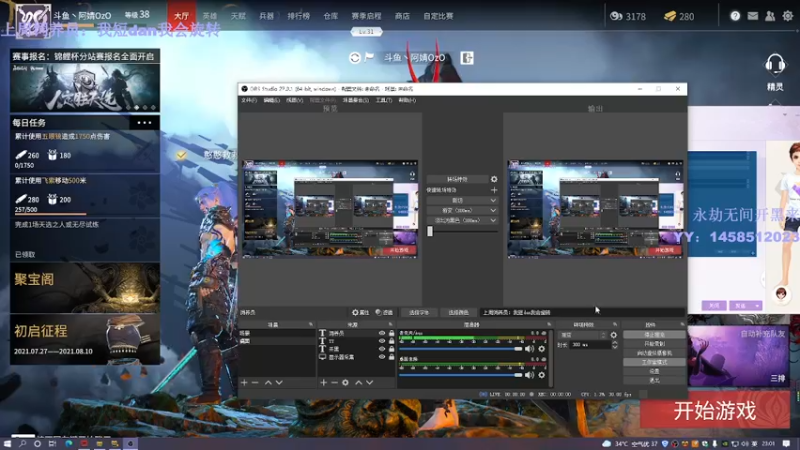Open the 场景集合(S) menu in OBS
The height and width of the screenshot is (450, 800).
pos(356,101)
